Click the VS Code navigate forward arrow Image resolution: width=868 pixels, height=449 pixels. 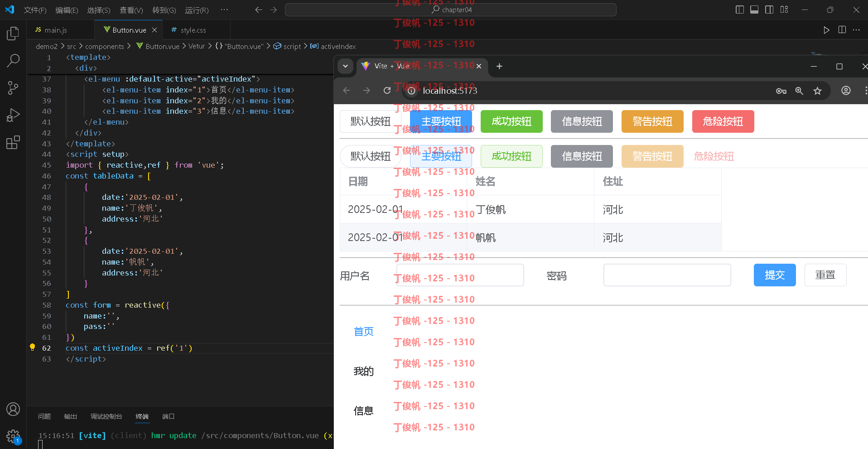pyautogui.click(x=273, y=10)
